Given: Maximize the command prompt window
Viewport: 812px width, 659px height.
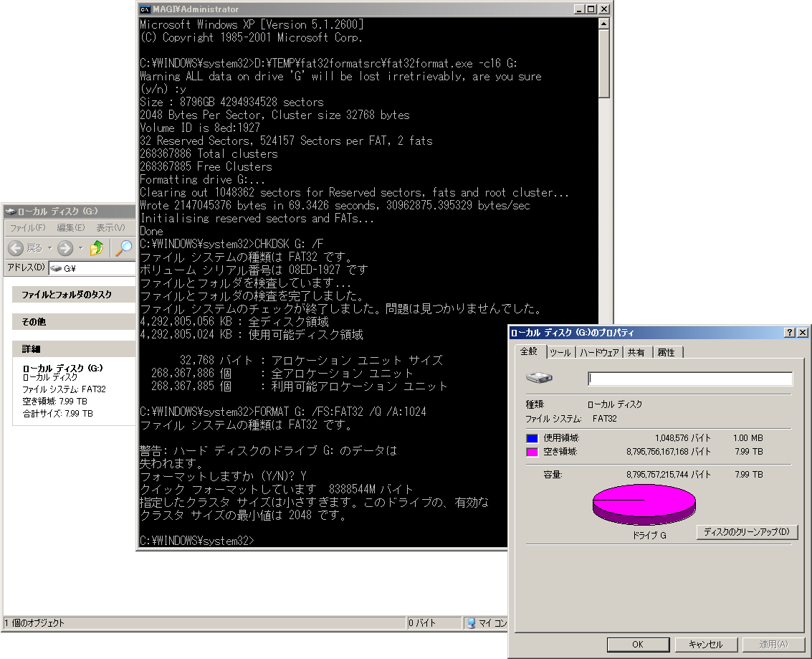Looking at the screenshot, I should tap(591, 9).
